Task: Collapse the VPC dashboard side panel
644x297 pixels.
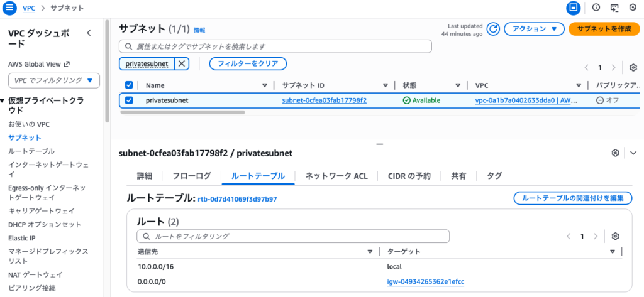Action: click(89, 33)
